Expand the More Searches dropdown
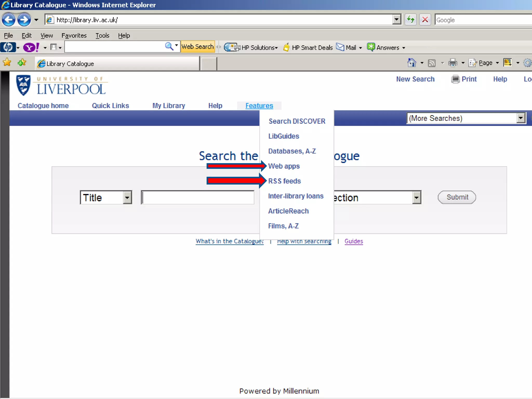Screen dimensions: 532x399 tap(520, 118)
